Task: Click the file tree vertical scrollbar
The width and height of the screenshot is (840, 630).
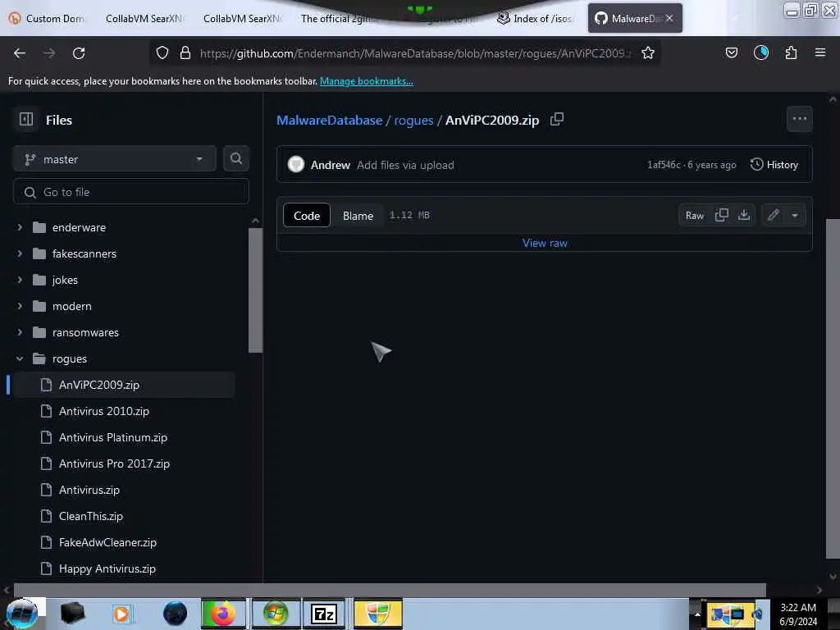Action: tap(256, 290)
